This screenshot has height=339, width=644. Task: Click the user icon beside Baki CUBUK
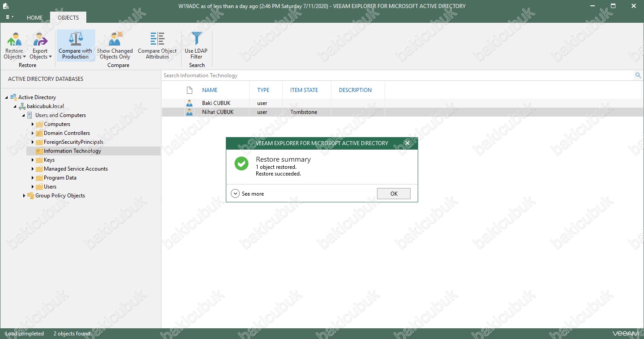pyautogui.click(x=189, y=103)
